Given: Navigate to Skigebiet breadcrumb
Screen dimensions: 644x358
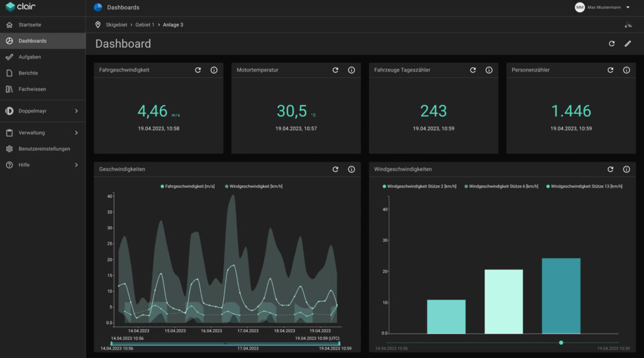Looking at the screenshot, I should (117, 24).
